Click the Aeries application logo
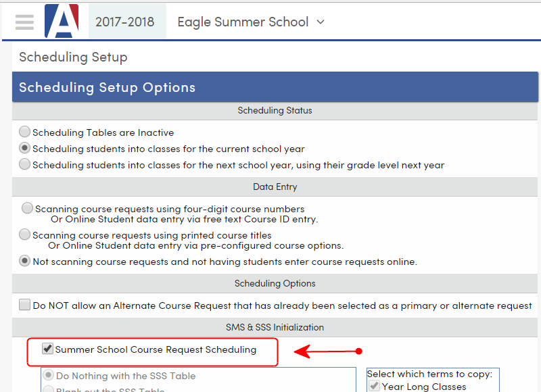 (62, 21)
